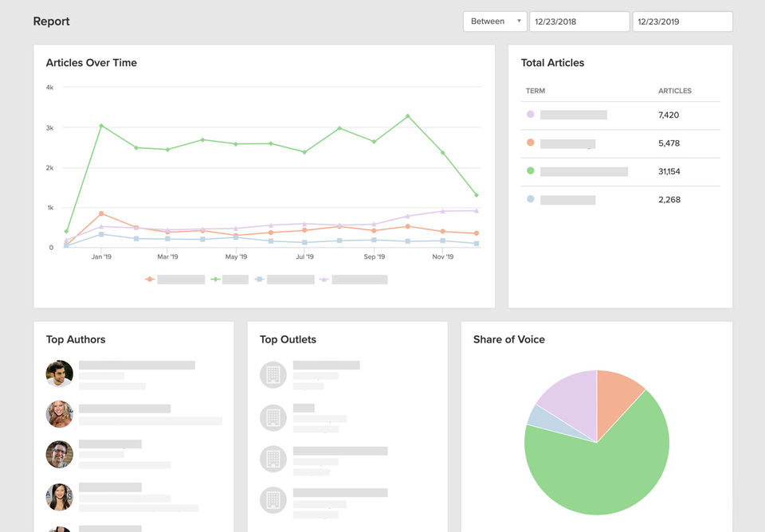Click the green line's highest peak data point
765x532 pixels.
click(408, 116)
